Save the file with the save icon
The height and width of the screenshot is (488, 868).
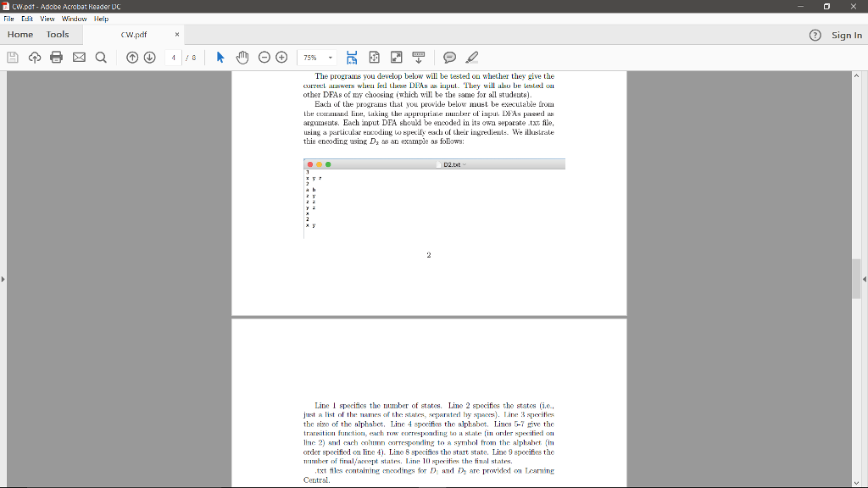click(x=12, y=57)
